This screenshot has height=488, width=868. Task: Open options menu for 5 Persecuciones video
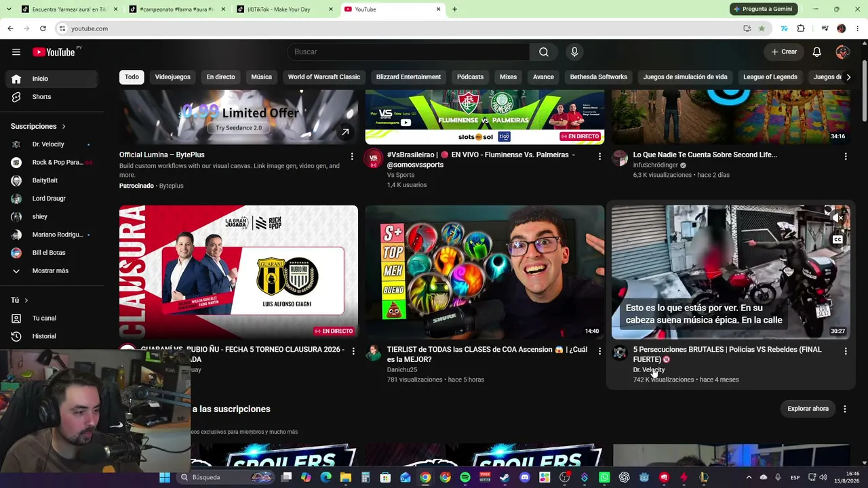coord(846,351)
